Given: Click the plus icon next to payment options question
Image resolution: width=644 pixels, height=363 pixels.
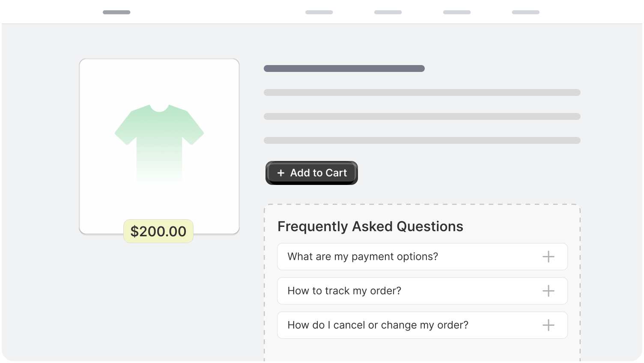Looking at the screenshot, I should [548, 257].
